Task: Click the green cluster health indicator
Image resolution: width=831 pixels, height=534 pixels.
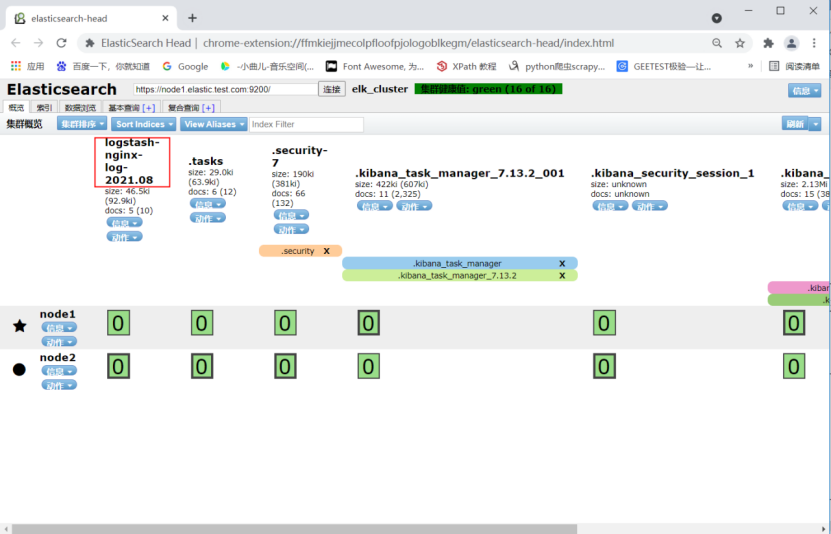Action: pyautogui.click(x=488, y=89)
